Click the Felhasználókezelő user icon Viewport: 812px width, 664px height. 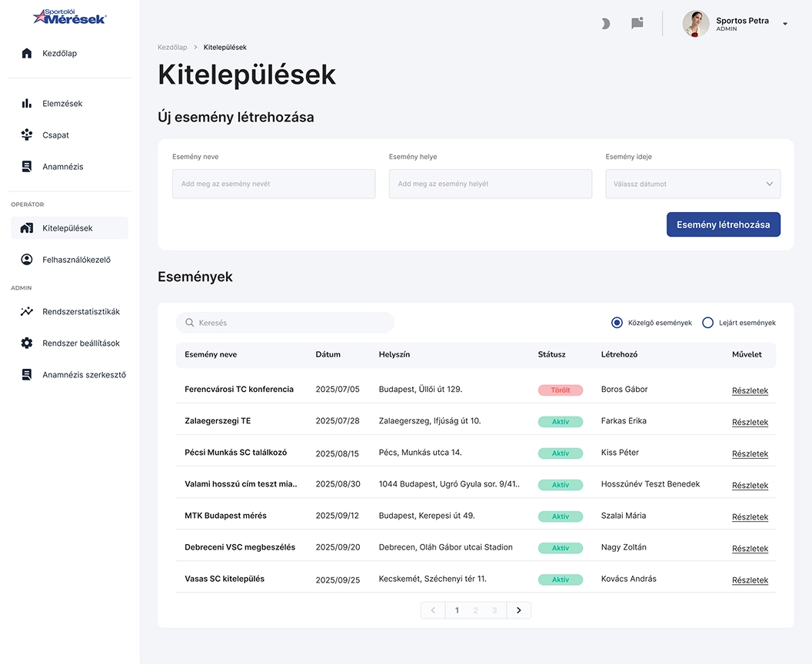point(27,260)
